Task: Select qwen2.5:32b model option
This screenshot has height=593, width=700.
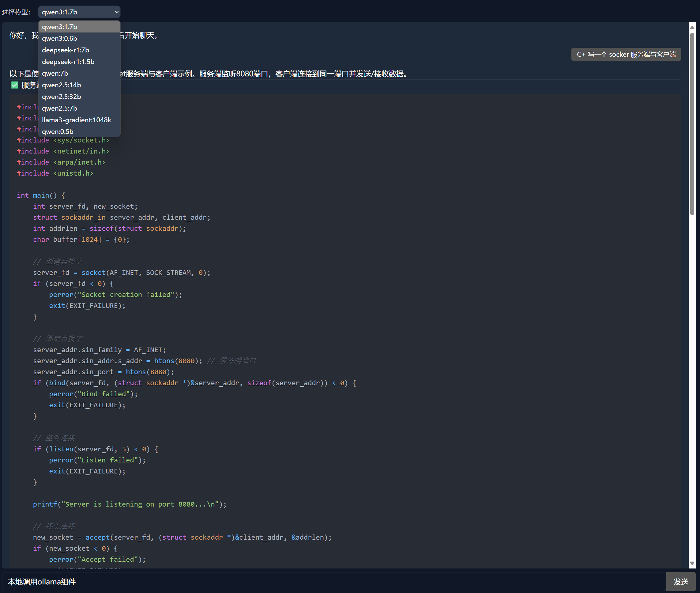Action: click(62, 97)
